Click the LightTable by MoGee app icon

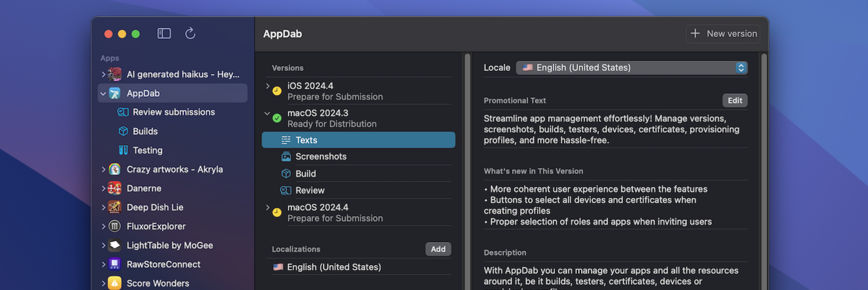[x=115, y=245]
